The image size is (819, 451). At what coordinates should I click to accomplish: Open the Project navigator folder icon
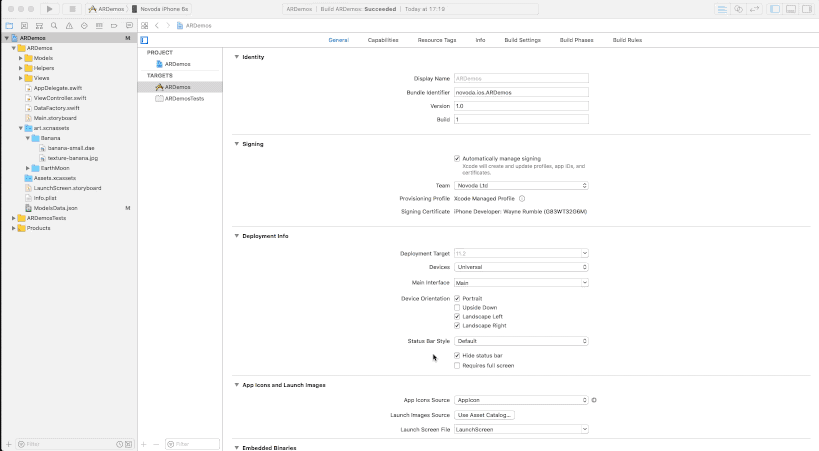[9, 26]
